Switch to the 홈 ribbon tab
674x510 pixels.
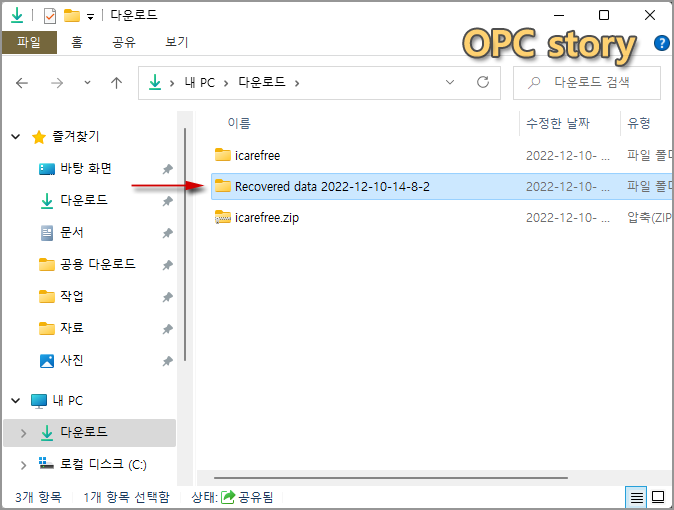click(77, 42)
